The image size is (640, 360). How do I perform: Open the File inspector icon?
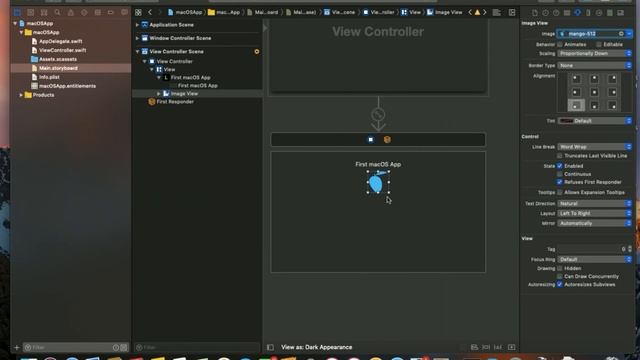535,13
